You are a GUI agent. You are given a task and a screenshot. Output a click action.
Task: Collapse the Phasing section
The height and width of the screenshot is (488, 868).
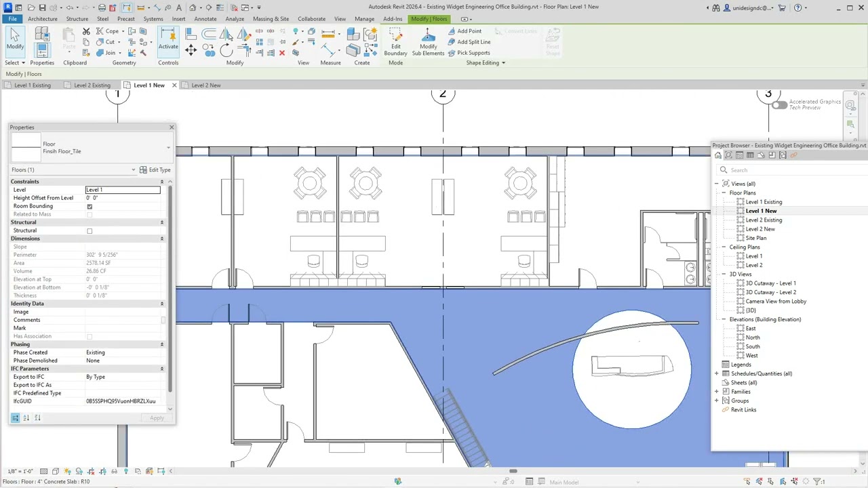161,344
